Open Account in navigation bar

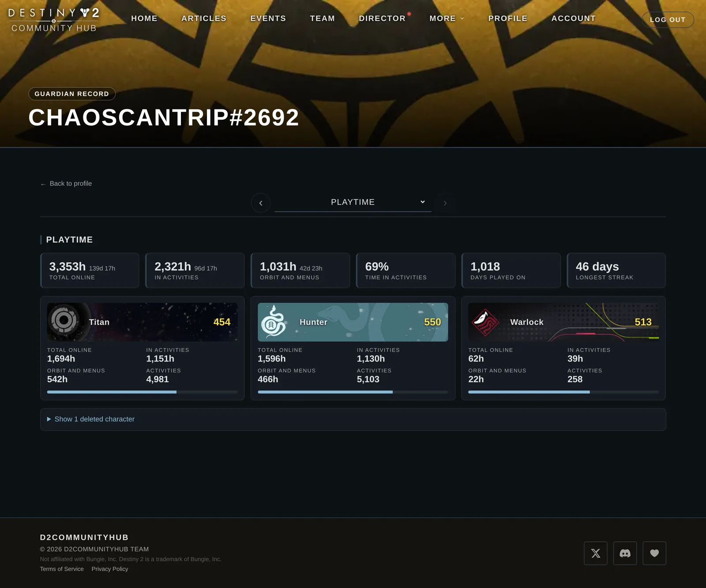(574, 19)
